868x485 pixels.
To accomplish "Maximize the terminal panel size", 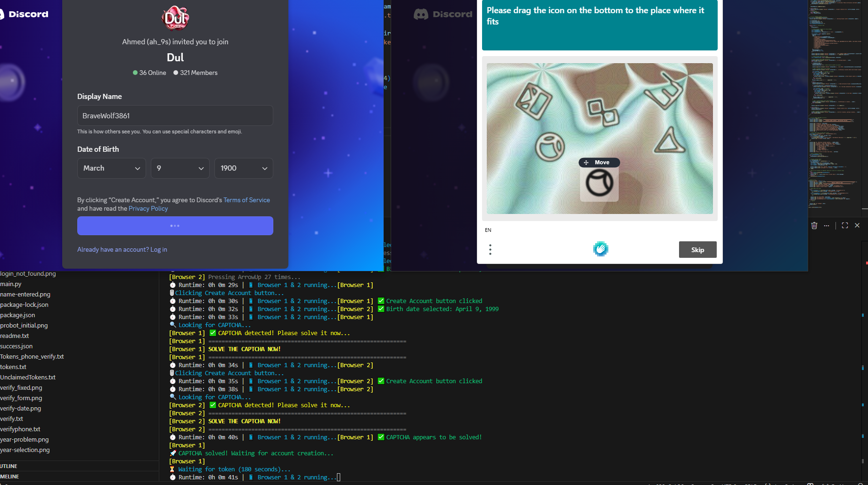I will pos(845,225).
